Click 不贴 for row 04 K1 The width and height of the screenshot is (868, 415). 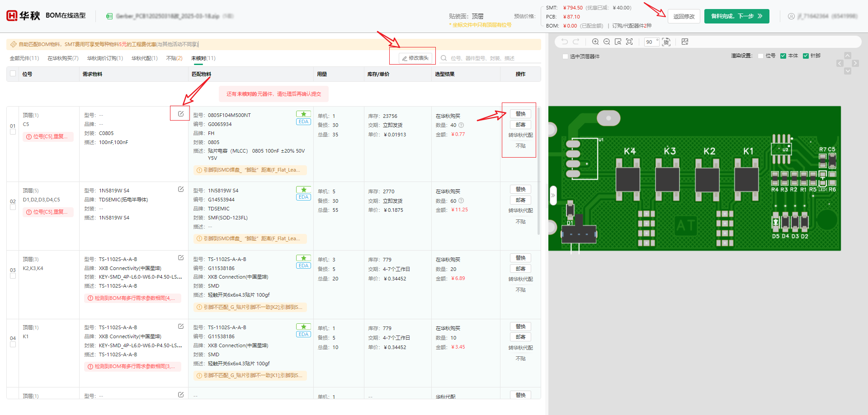(x=520, y=359)
